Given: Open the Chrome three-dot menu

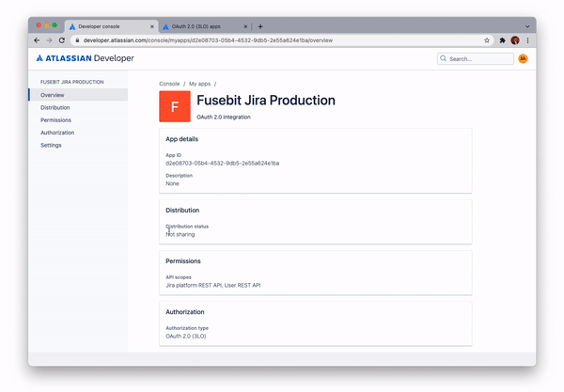Looking at the screenshot, I should point(527,40).
